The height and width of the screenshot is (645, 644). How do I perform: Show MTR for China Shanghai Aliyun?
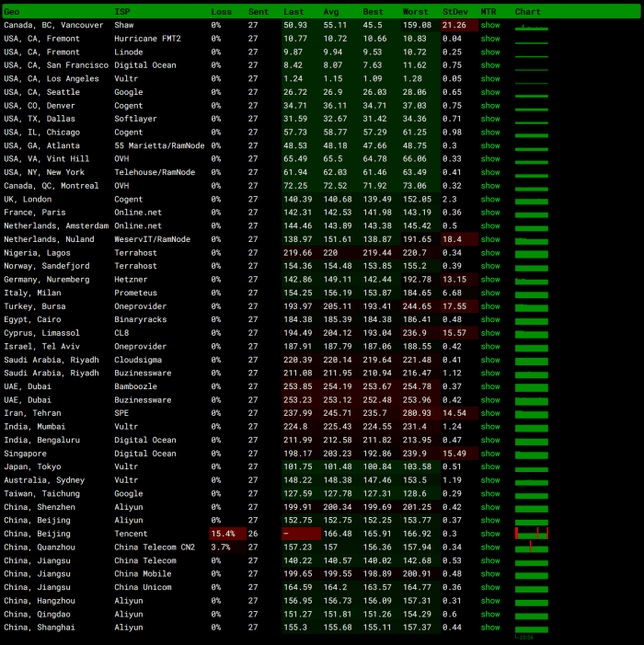pos(490,628)
